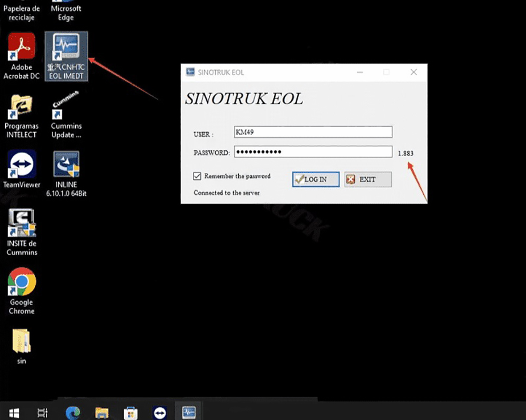The width and height of the screenshot is (526, 420).
Task: Open the CNHTC EOL IMEDT desktop shortcut
Action: click(66, 56)
